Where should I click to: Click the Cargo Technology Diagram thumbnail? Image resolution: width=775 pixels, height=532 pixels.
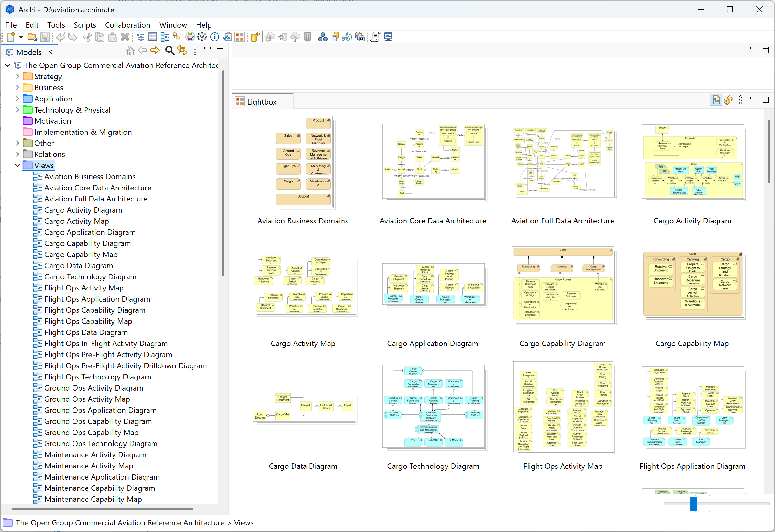click(x=433, y=407)
